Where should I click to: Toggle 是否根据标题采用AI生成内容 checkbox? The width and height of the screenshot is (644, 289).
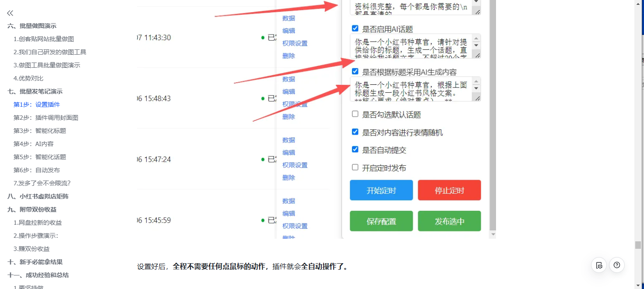pyautogui.click(x=355, y=71)
